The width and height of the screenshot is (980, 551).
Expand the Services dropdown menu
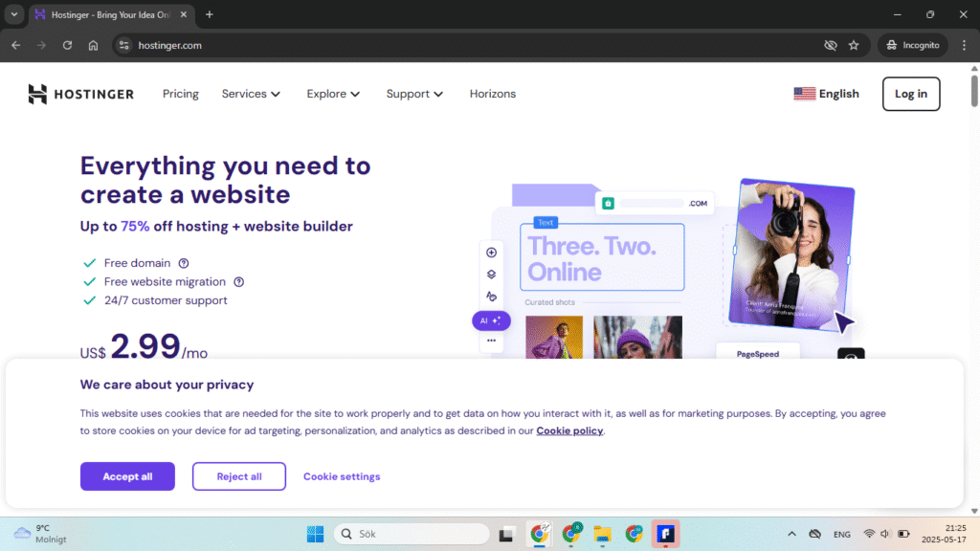pos(251,94)
